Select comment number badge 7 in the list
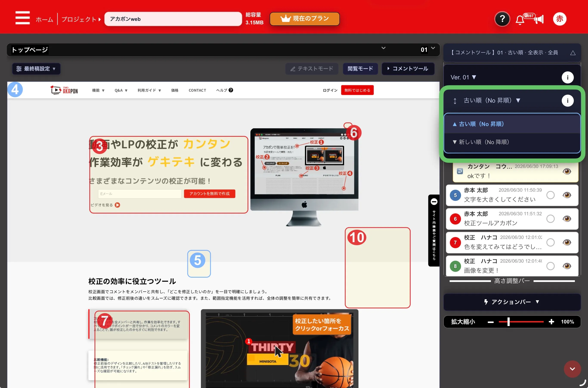Screen dimensions: 588x388 455,243
